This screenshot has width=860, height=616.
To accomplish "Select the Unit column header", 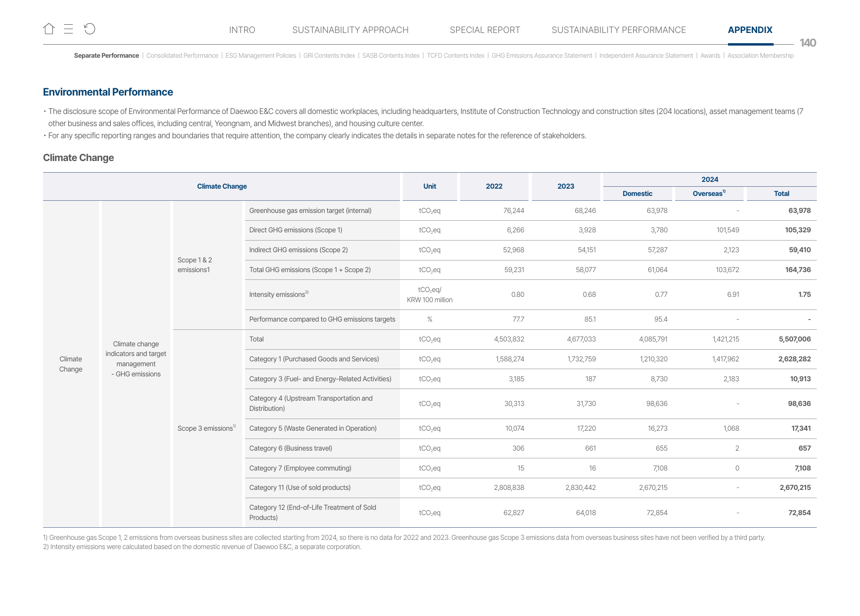I will tap(430, 186).
